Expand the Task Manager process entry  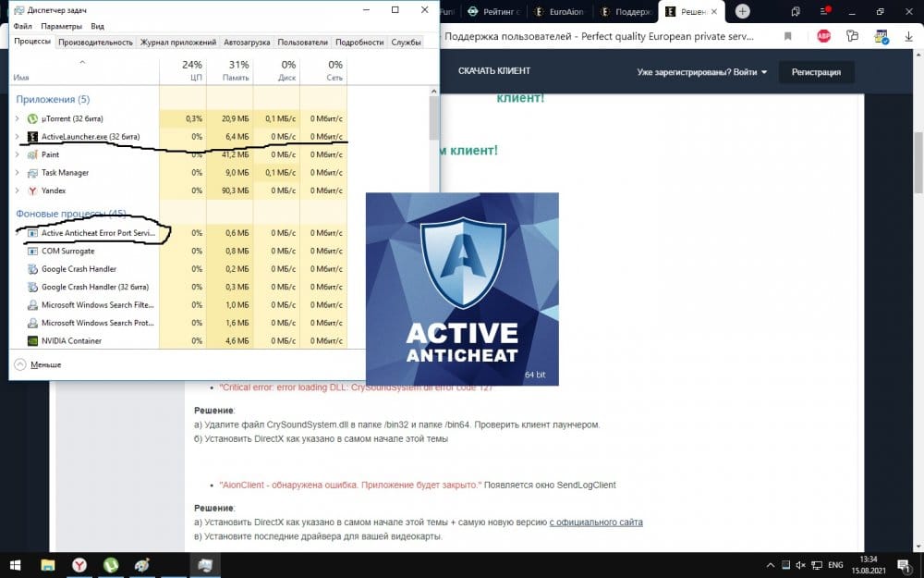17,173
